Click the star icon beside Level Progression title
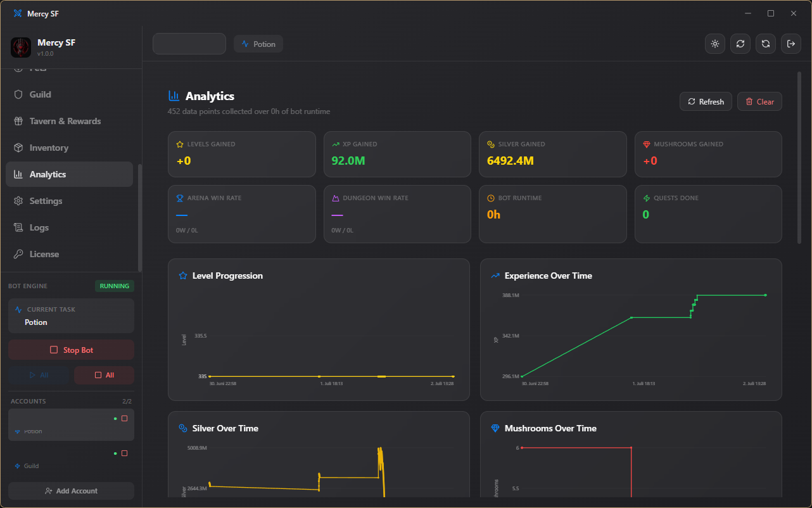 tap(183, 276)
